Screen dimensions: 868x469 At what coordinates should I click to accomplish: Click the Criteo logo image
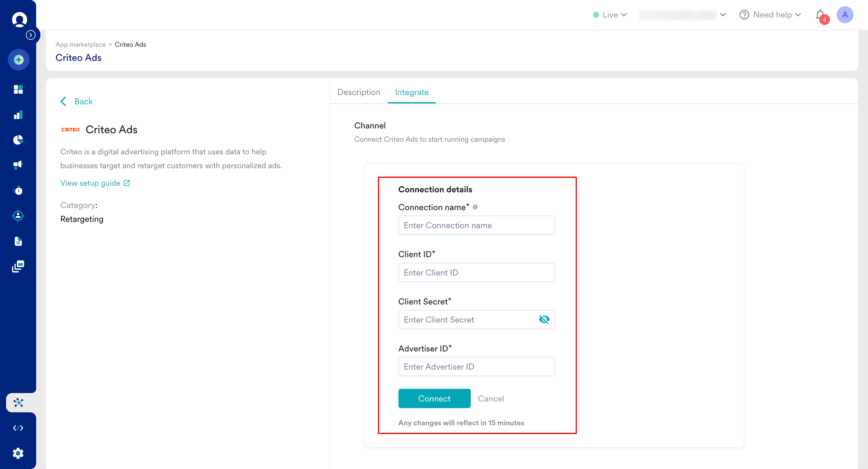71,130
